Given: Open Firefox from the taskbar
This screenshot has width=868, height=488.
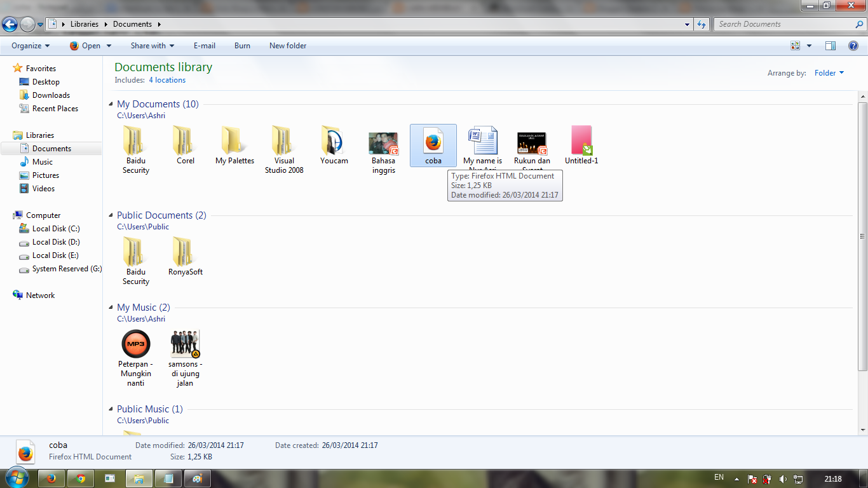Looking at the screenshot, I should (x=51, y=478).
